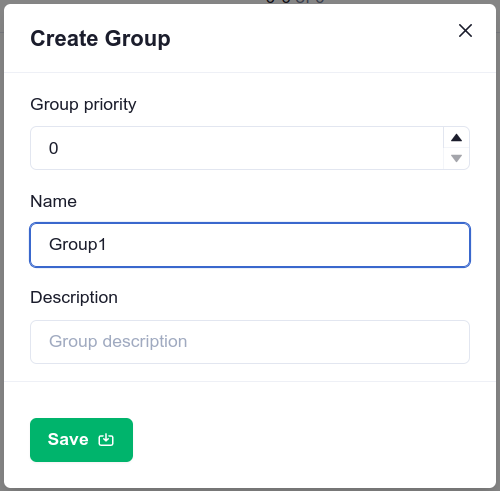Click the word 'Save' on green button

[x=68, y=439]
